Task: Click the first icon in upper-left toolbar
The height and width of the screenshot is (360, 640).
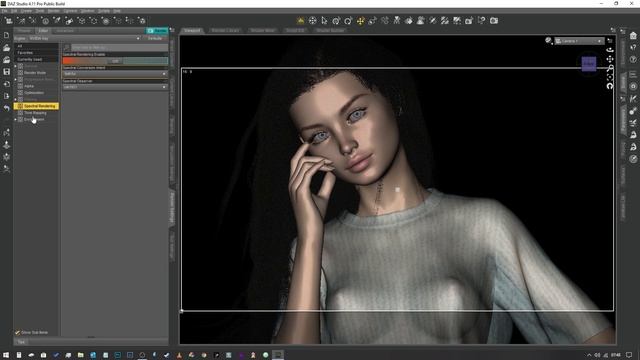Action: (8, 20)
